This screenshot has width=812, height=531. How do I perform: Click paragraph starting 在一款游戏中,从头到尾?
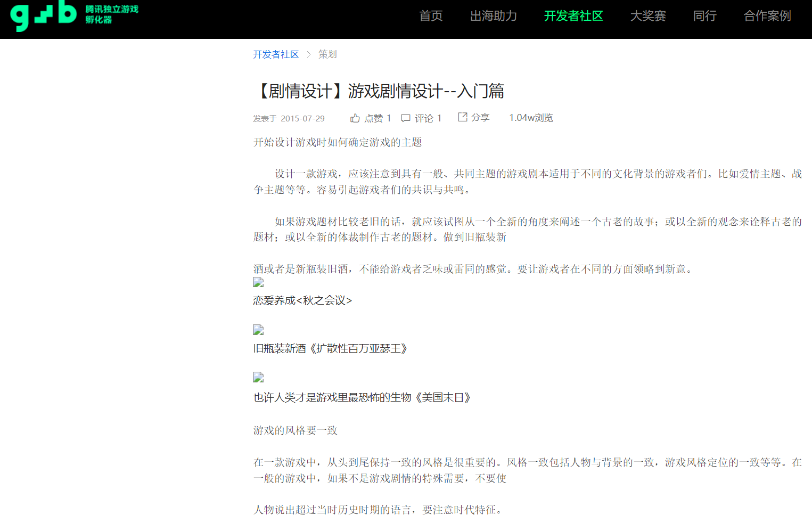click(x=528, y=470)
